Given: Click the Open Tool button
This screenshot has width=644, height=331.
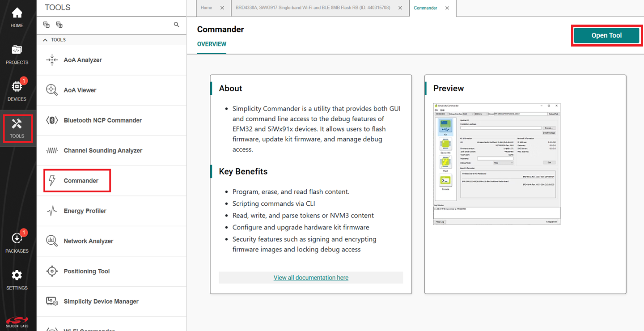Looking at the screenshot, I should [606, 35].
